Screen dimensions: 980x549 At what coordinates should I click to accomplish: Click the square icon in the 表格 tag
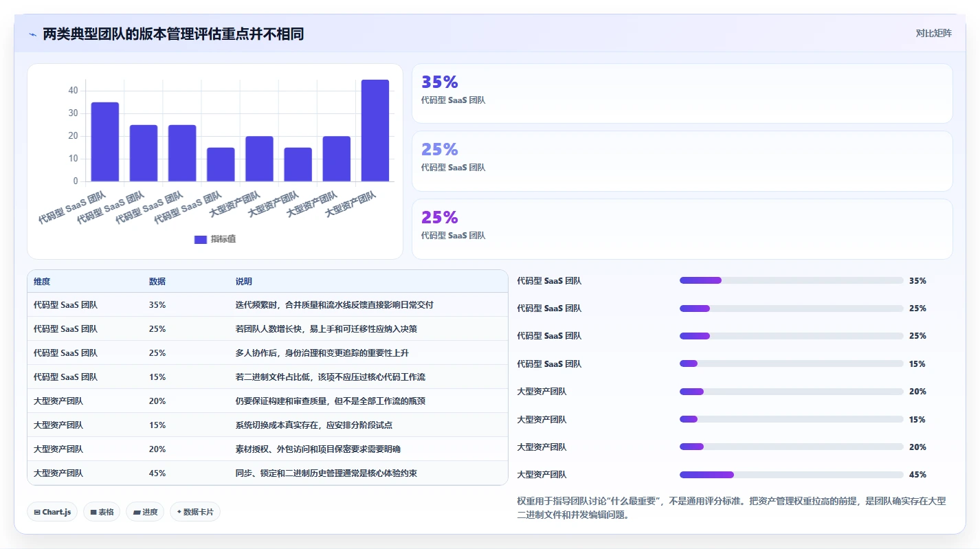pos(93,512)
